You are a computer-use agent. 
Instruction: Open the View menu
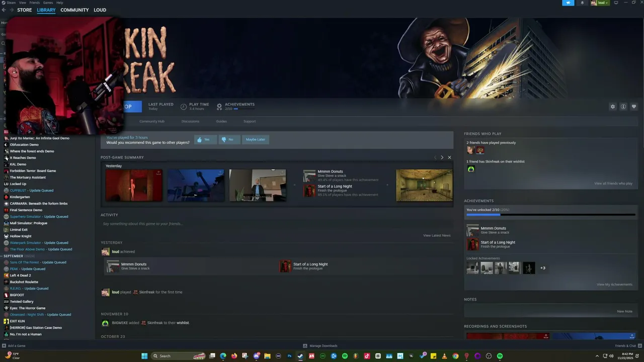[x=23, y=3]
